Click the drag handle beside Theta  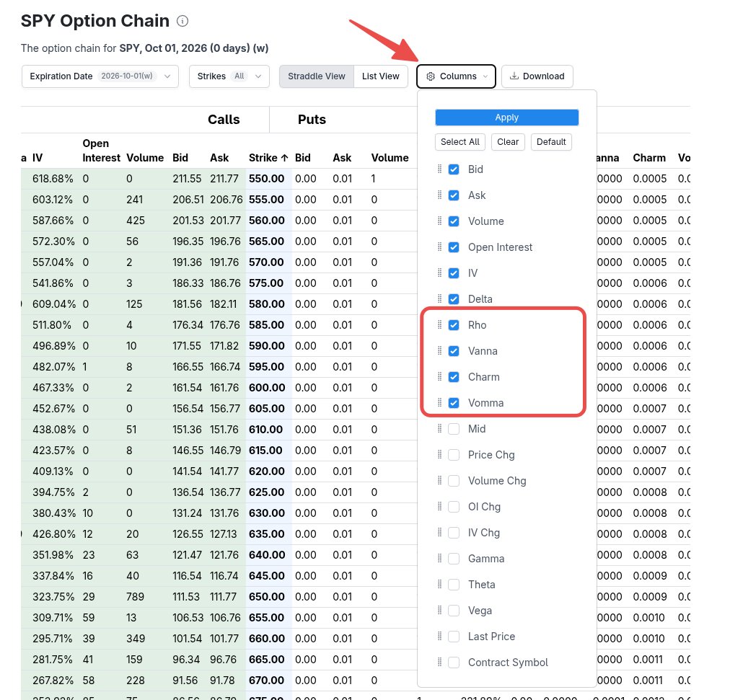pyautogui.click(x=439, y=584)
